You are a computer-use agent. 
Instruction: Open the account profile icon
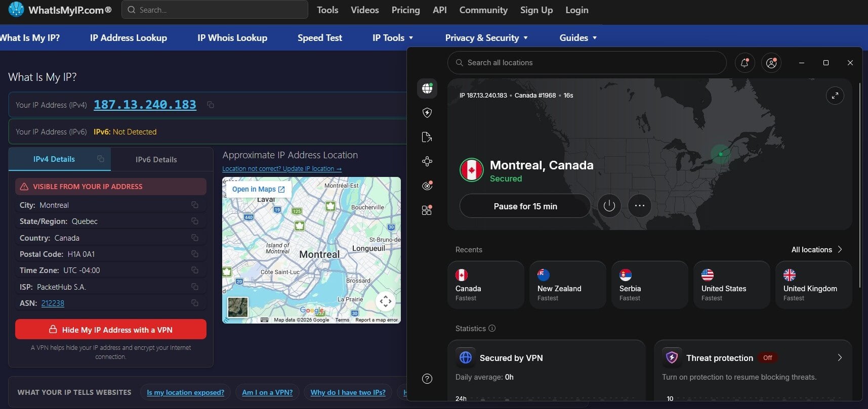click(x=771, y=63)
